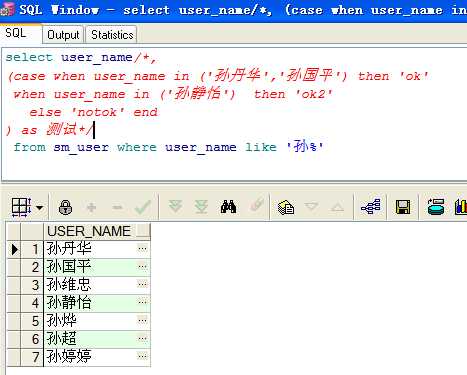
Task: Select the 孙超 cell
Action: pos(90,339)
